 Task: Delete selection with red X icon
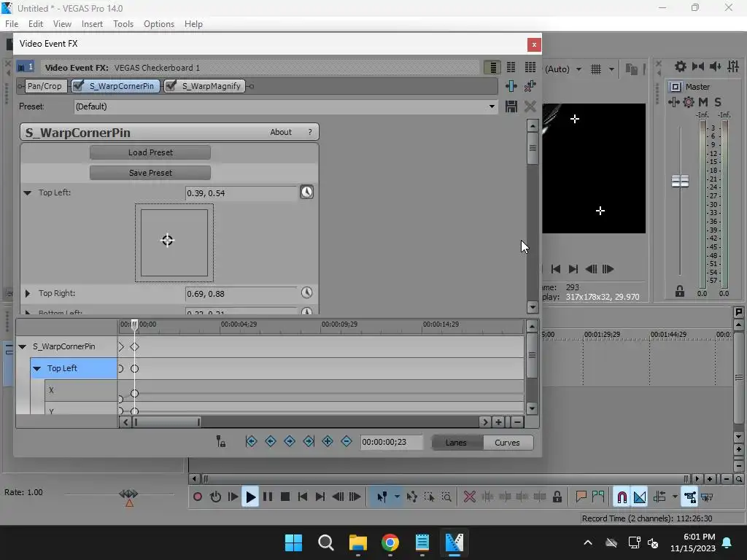(469, 497)
